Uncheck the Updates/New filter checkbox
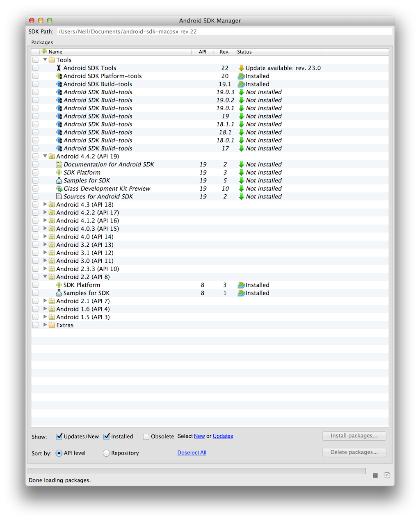This screenshot has height=521, width=420. pos(59,437)
